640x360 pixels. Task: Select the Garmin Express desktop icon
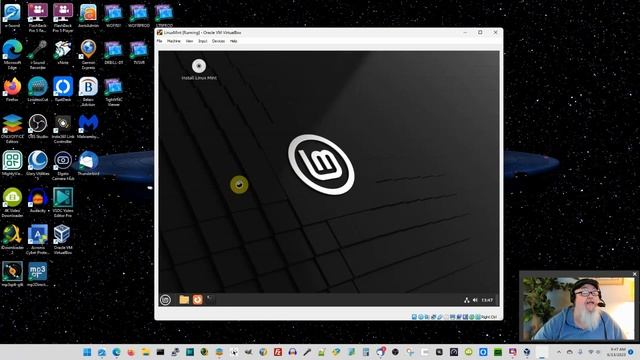(x=88, y=55)
